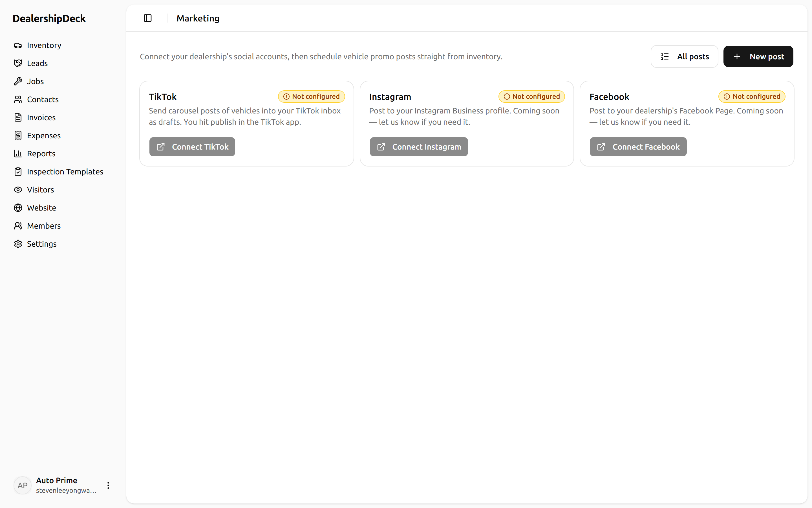Click the Website globe icon
Viewport: 812px width, 508px height.
18,208
